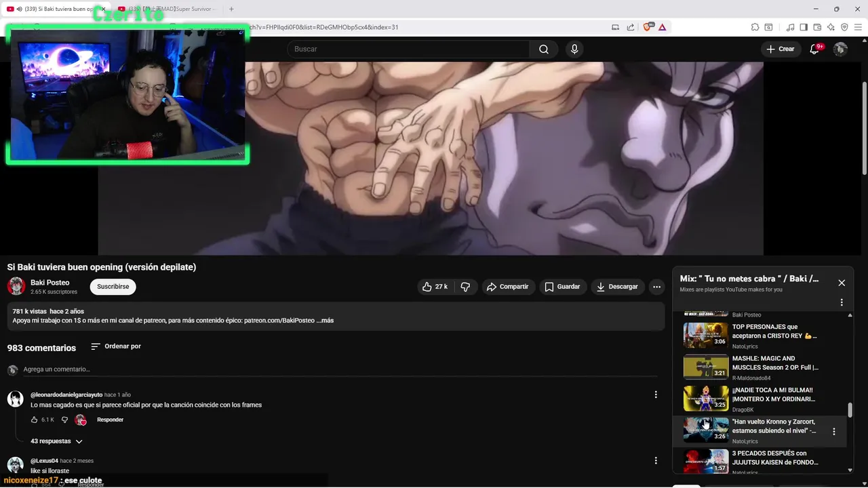Click the playlist scroll down arrow
The height and width of the screenshot is (488, 868).
tap(850, 470)
